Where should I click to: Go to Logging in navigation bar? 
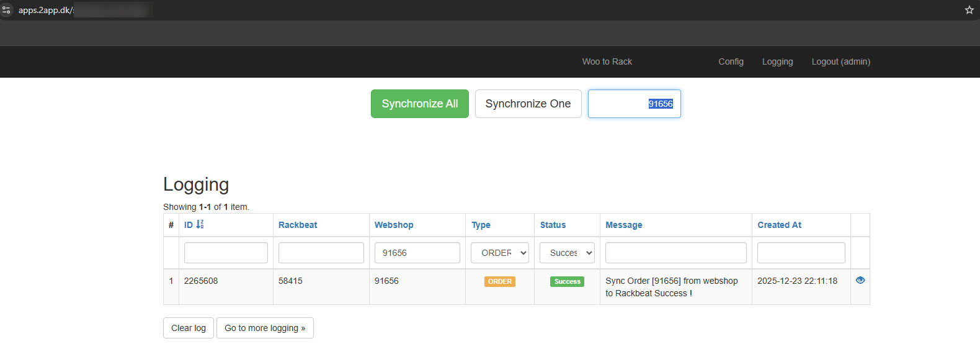[x=777, y=61]
